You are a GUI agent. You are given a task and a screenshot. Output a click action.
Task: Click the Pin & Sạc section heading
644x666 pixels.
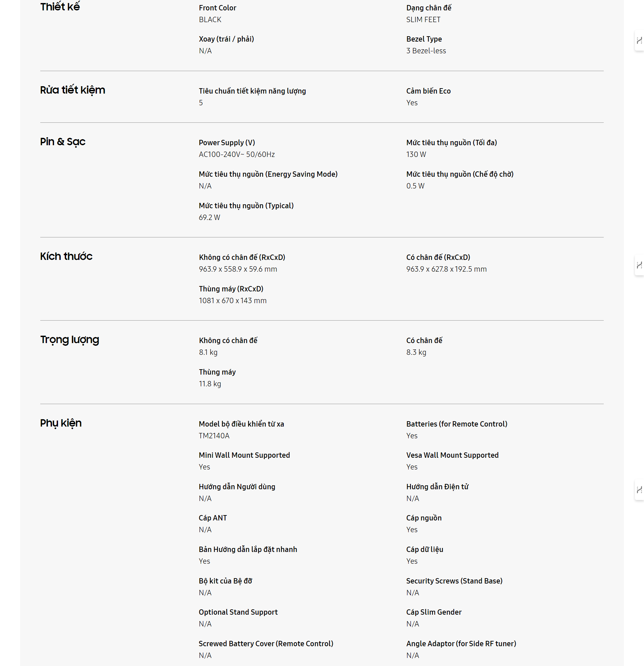pyautogui.click(x=62, y=142)
